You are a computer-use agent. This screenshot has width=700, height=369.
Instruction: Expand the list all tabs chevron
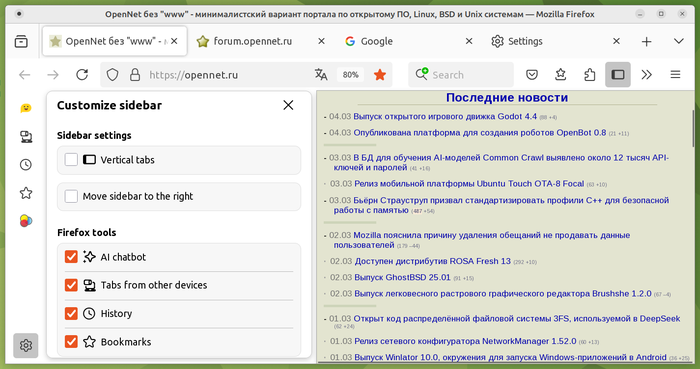pyautogui.click(x=679, y=41)
